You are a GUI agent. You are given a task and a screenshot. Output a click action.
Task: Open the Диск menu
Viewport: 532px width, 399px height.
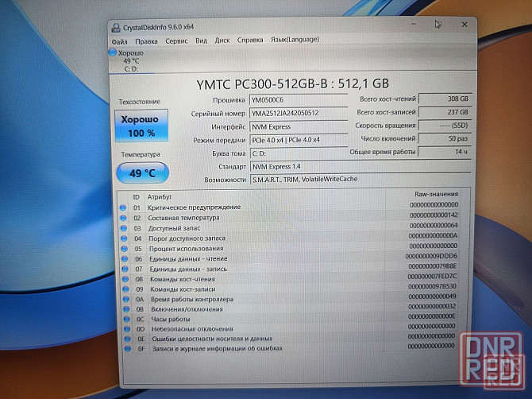pyautogui.click(x=222, y=40)
